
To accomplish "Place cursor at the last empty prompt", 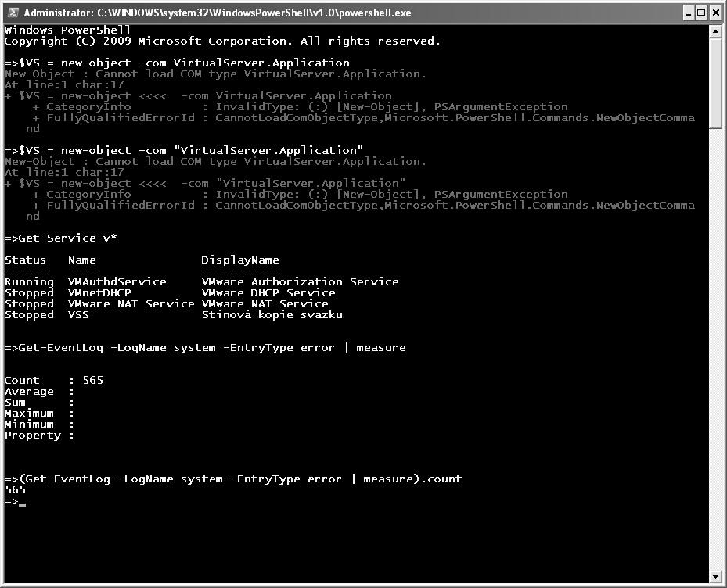I will [x=23, y=501].
